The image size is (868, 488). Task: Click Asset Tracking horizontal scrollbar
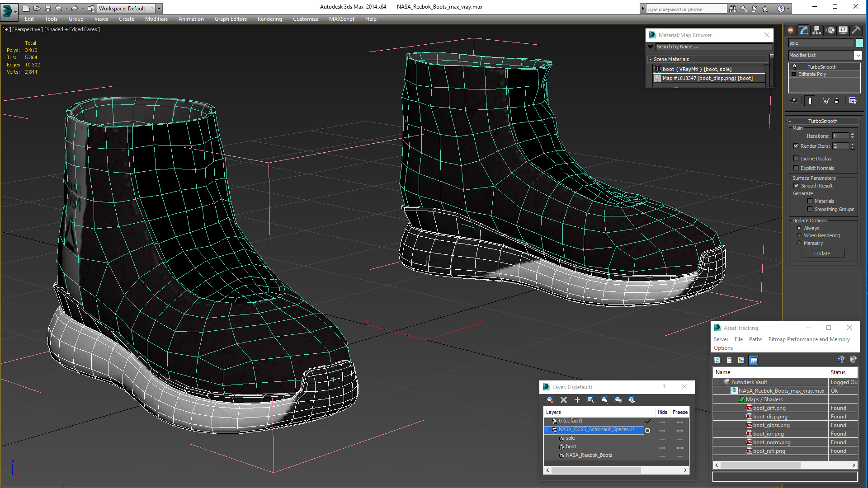785,465
